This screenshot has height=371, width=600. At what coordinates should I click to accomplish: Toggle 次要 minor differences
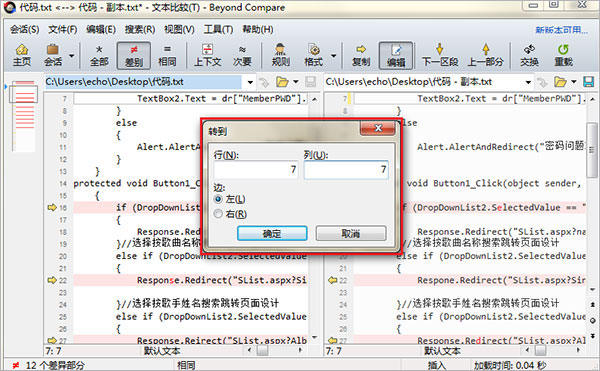(x=242, y=55)
